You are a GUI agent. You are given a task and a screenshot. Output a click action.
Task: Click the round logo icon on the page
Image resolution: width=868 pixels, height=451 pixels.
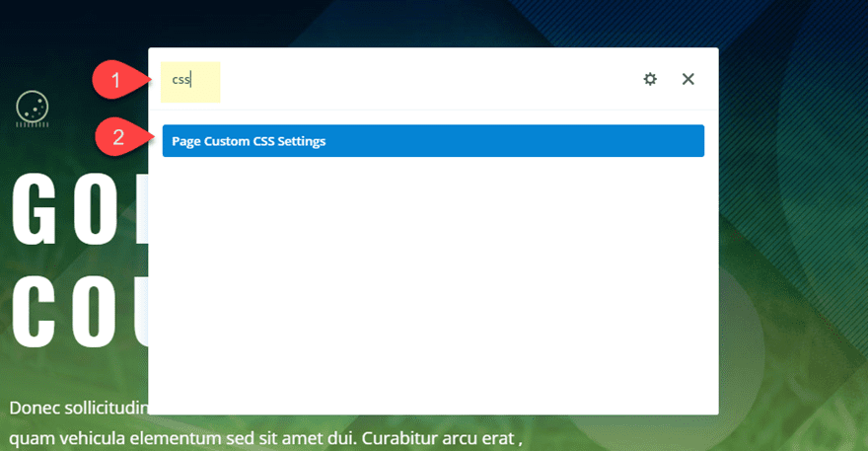(x=33, y=107)
